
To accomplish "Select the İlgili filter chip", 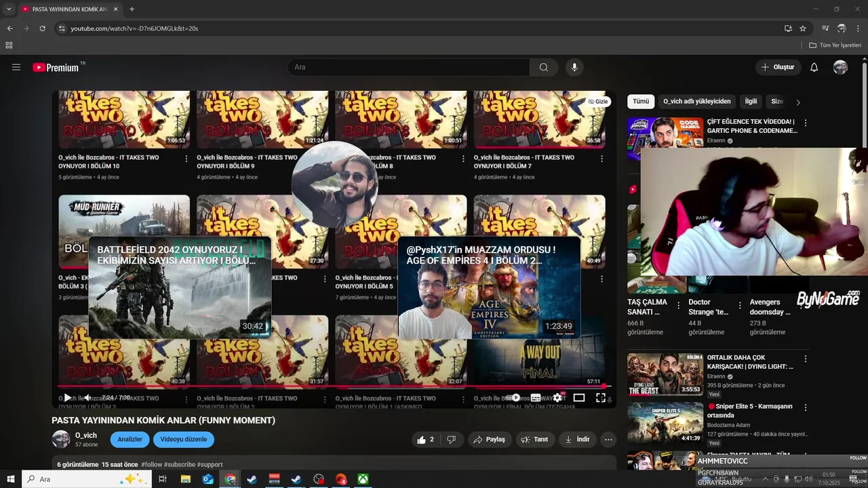I will coord(751,102).
